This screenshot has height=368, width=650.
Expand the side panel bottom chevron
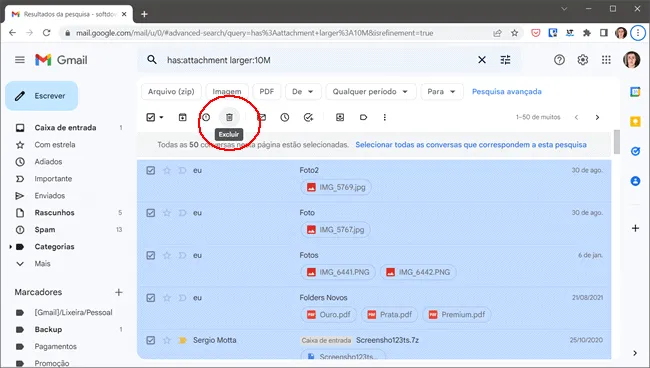pyautogui.click(x=635, y=353)
